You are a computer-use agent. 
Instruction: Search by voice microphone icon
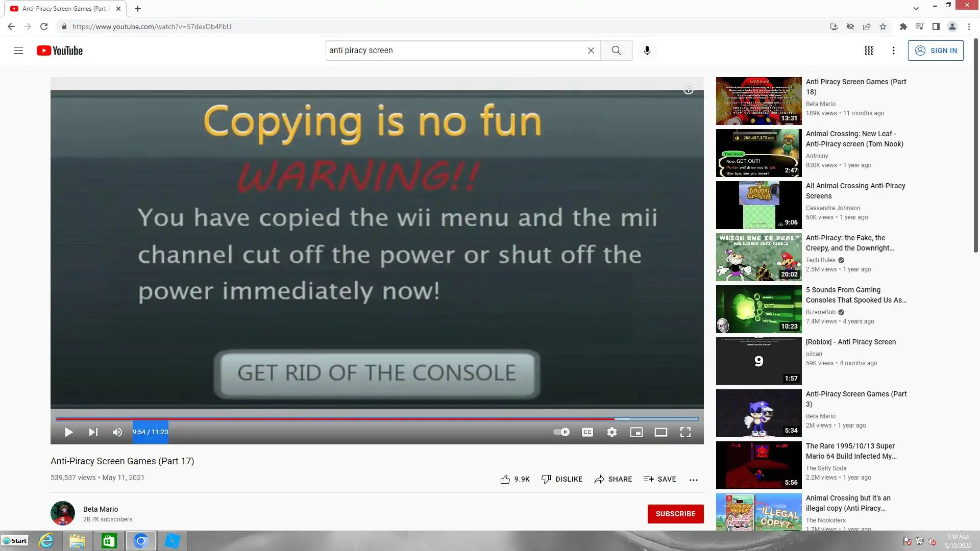click(647, 51)
